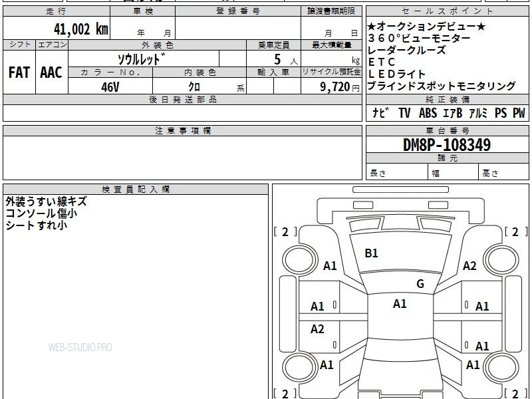
Task: Click the mileage value 41,002 km
Action: [80, 29]
